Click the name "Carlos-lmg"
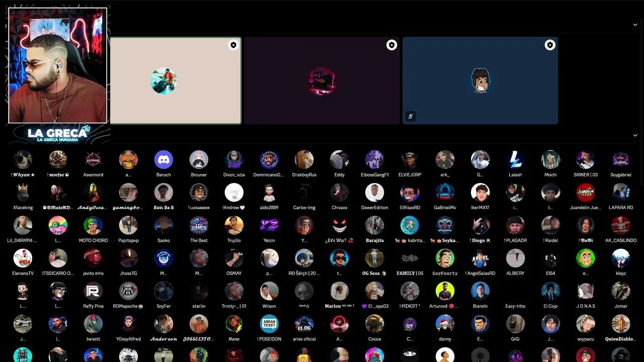Screen dimensions: 644x362 [304, 208]
